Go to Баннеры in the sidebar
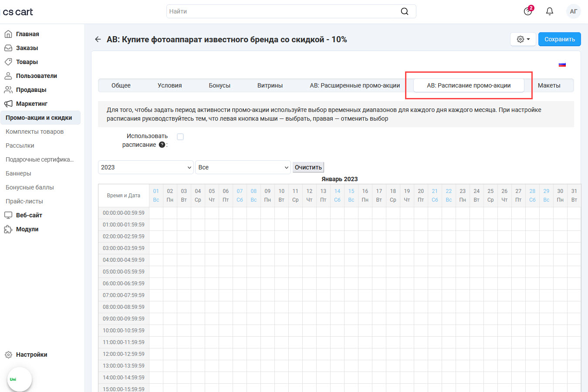This screenshot has width=588, height=392. click(x=18, y=173)
